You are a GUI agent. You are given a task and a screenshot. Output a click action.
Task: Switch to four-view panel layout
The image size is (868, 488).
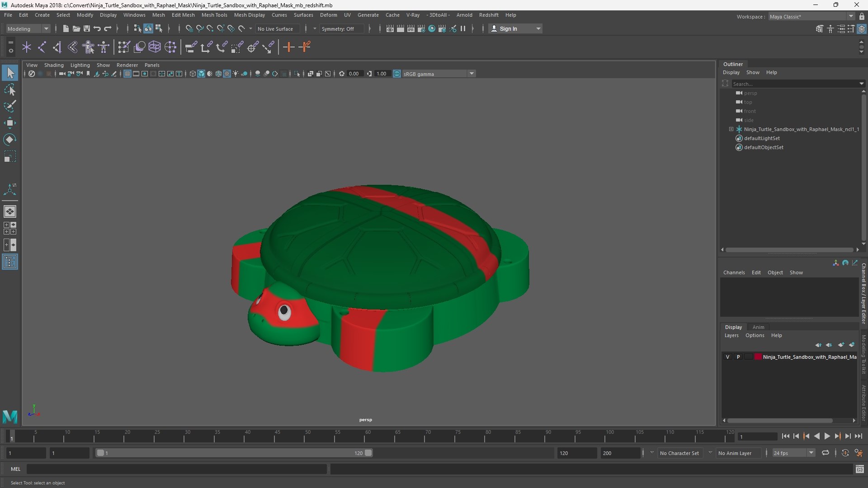tap(10, 228)
